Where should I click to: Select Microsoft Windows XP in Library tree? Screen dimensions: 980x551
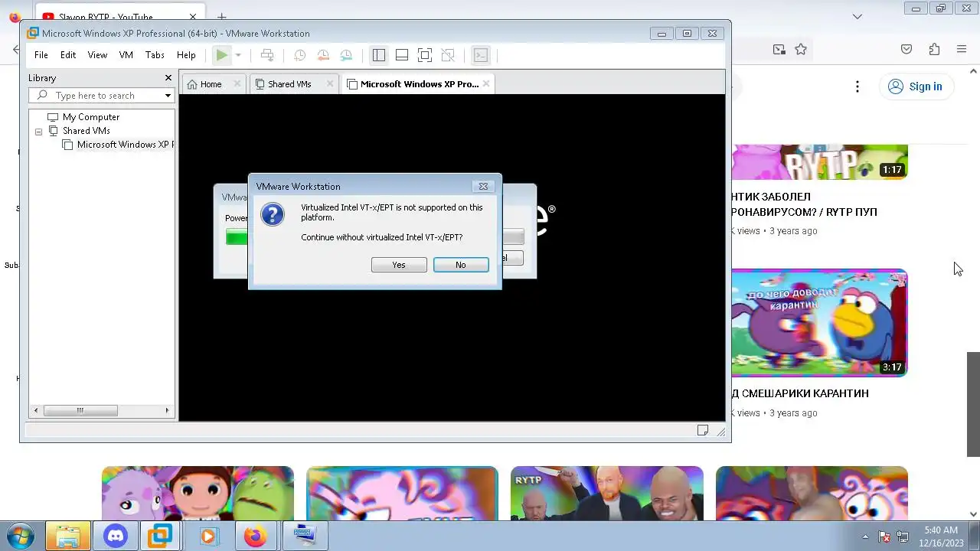pos(125,145)
